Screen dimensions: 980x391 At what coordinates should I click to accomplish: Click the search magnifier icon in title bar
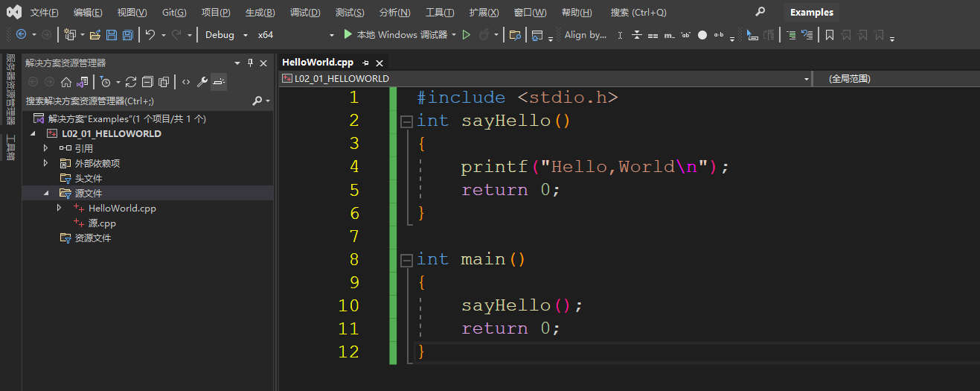tap(760, 12)
